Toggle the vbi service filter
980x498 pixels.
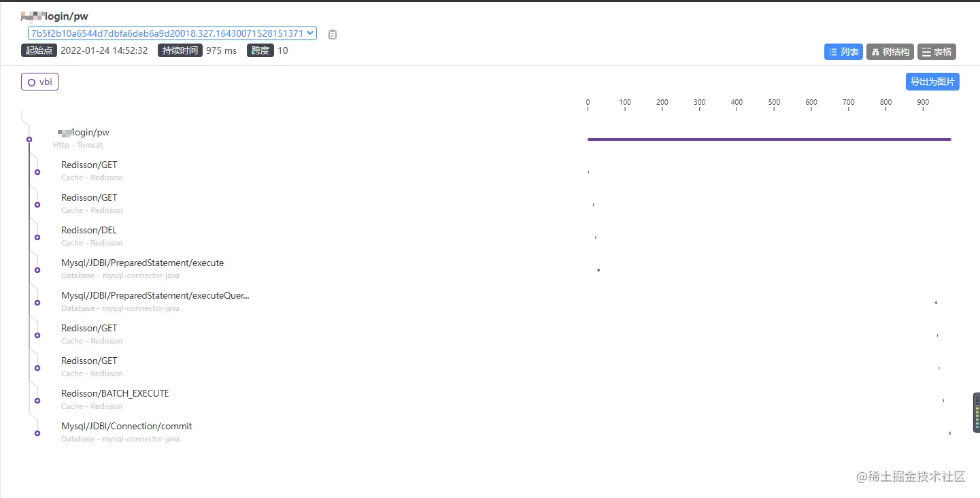click(39, 82)
